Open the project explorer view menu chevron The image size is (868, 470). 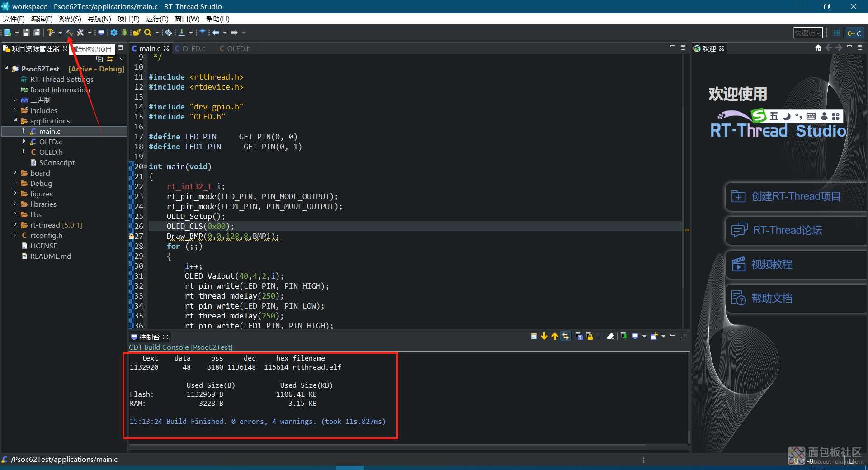122,59
